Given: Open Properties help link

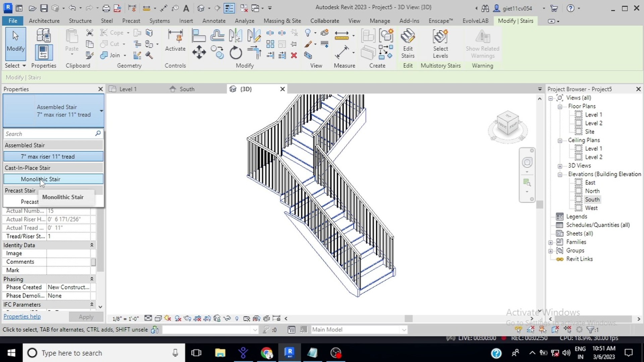Looking at the screenshot, I should [22, 316].
